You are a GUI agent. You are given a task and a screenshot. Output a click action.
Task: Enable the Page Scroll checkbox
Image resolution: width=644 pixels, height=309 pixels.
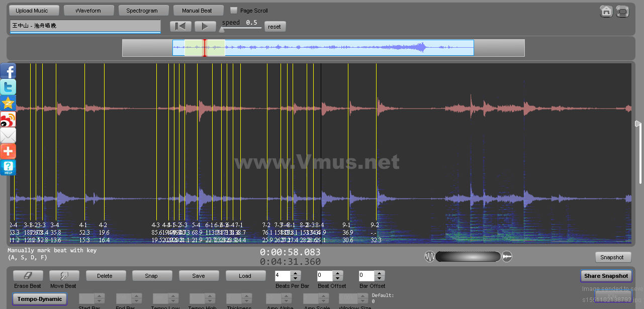tap(233, 11)
